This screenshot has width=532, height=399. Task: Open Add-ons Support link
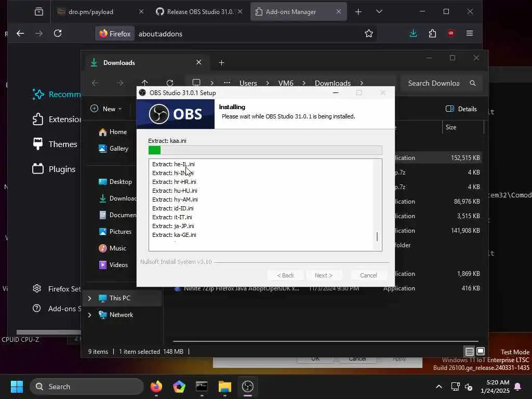click(57, 309)
